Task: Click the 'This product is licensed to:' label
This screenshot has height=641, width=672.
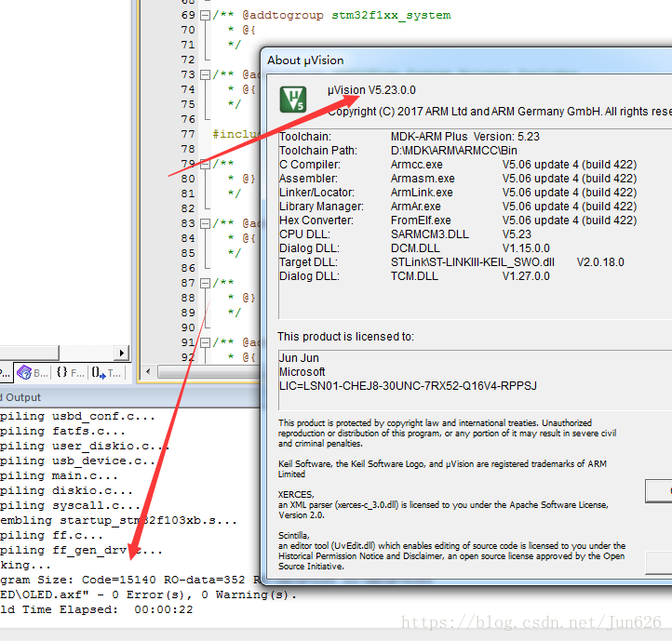Action: 345,337
